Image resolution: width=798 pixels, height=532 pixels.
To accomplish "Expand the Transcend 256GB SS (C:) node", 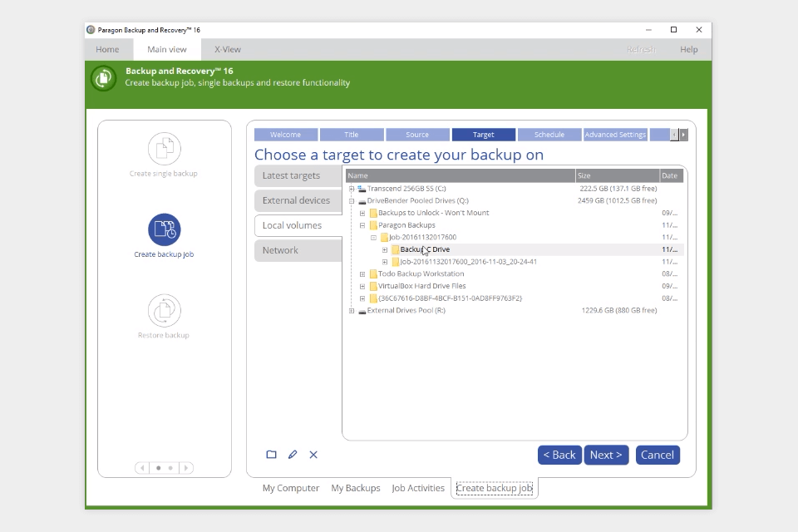I will (x=352, y=188).
